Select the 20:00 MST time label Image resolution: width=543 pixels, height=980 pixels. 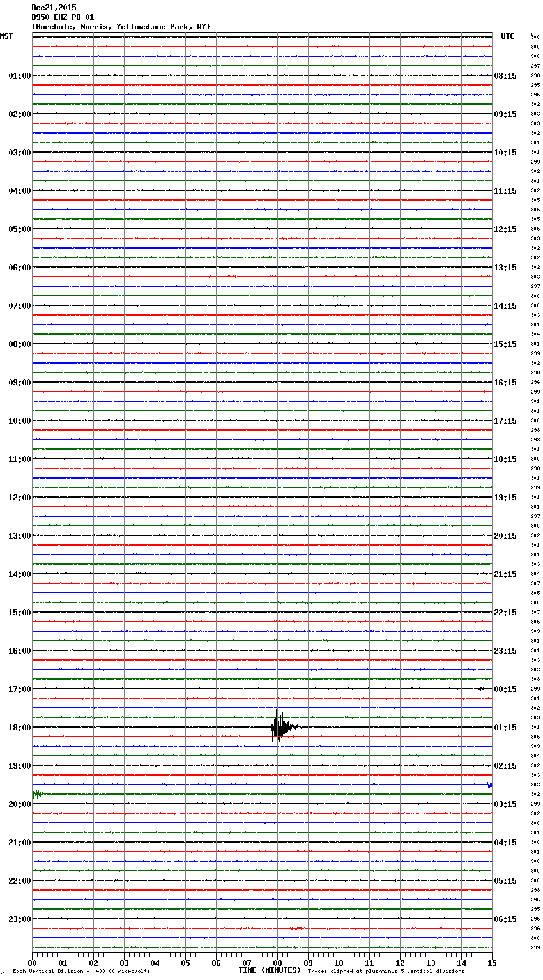20,804
